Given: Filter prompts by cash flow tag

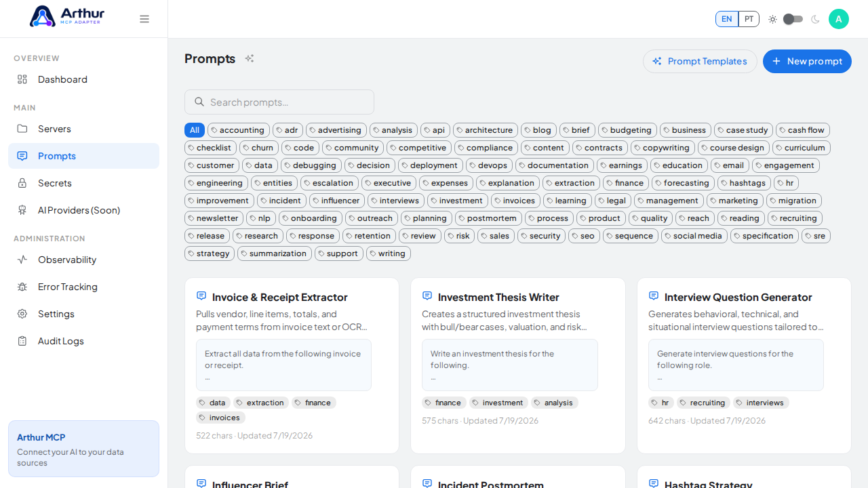Looking at the screenshot, I should (x=803, y=130).
